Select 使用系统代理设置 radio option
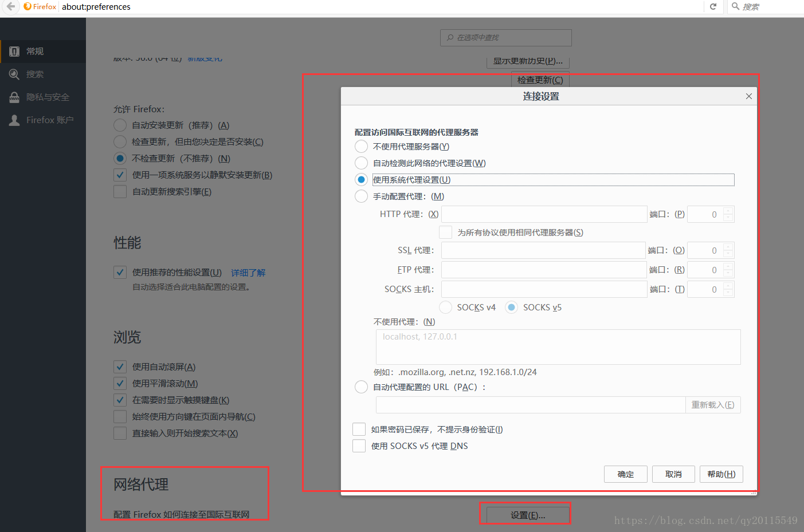804x532 pixels. [361, 180]
